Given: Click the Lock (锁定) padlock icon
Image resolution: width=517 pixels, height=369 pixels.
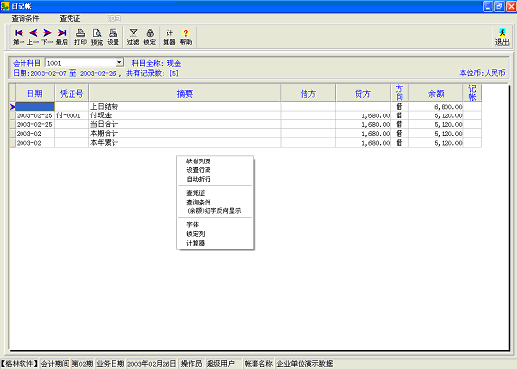Looking at the screenshot, I should 150,37.
